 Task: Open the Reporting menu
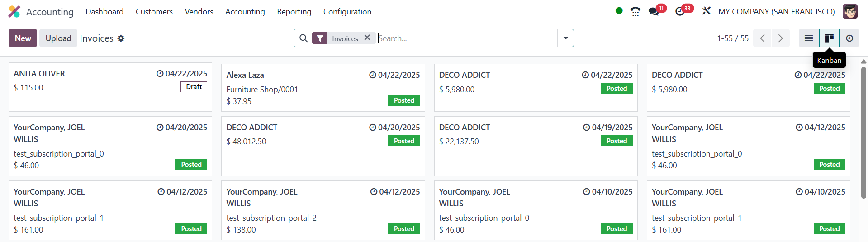coord(294,12)
